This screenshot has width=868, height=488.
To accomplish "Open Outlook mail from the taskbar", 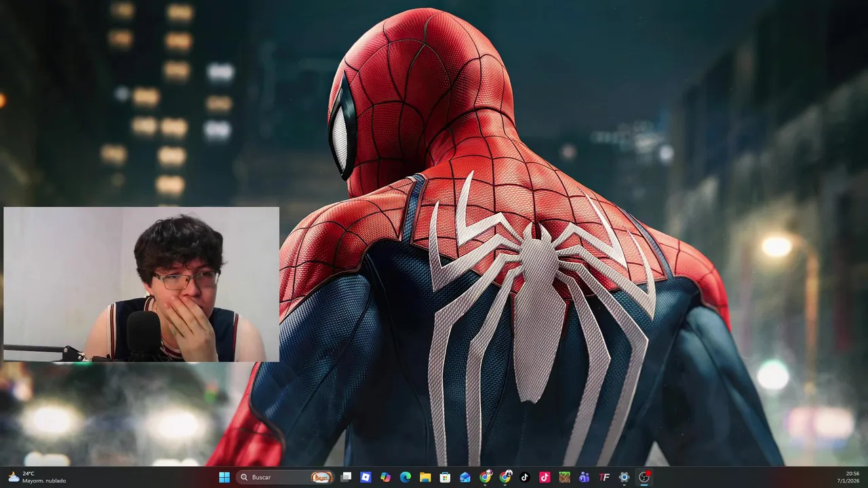I will [465, 477].
